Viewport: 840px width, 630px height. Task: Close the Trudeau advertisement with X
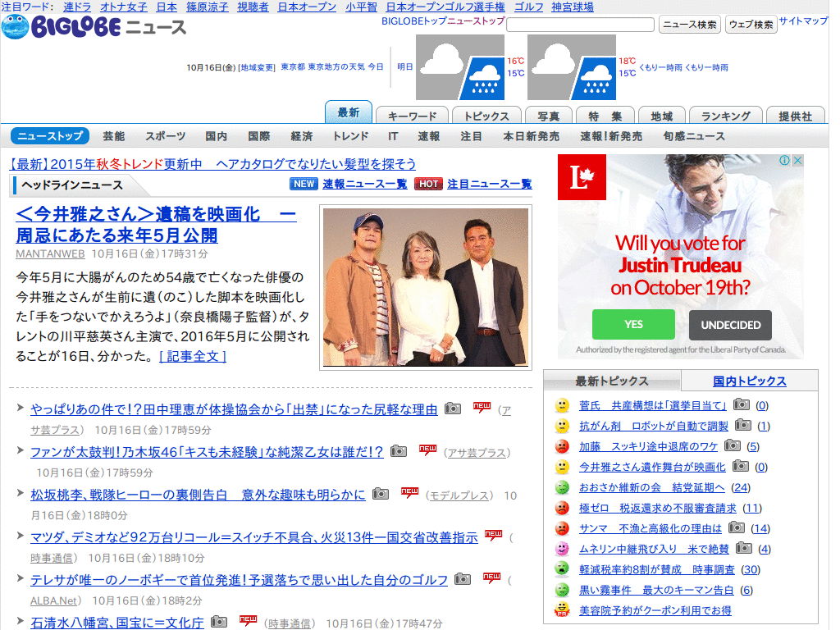(x=797, y=160)
